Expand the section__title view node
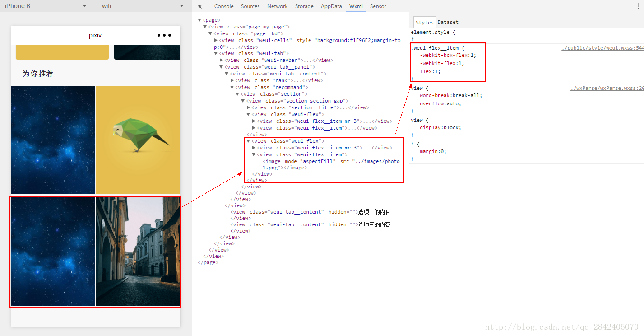This screenshot has height=336, width=644. pos(248,107)
